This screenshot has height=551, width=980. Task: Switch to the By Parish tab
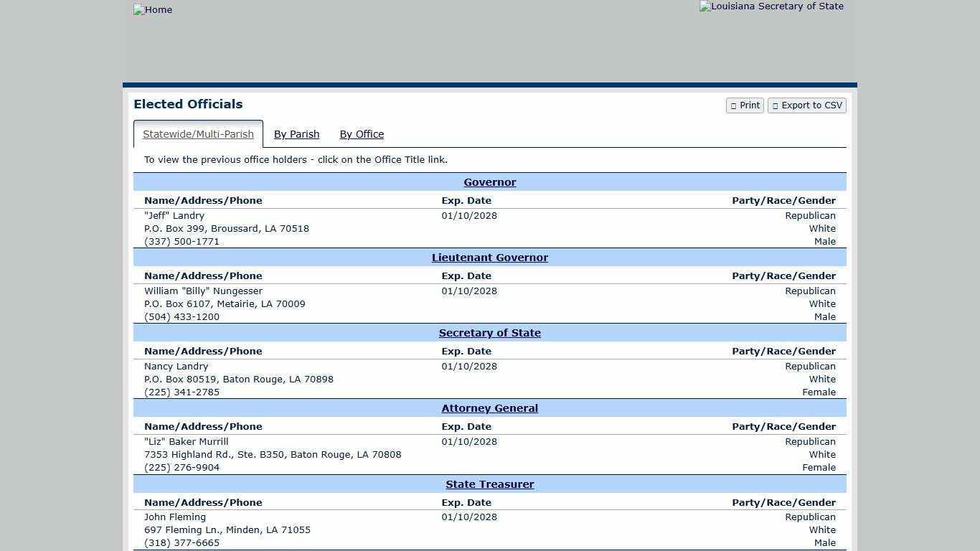tap(296, 134)
